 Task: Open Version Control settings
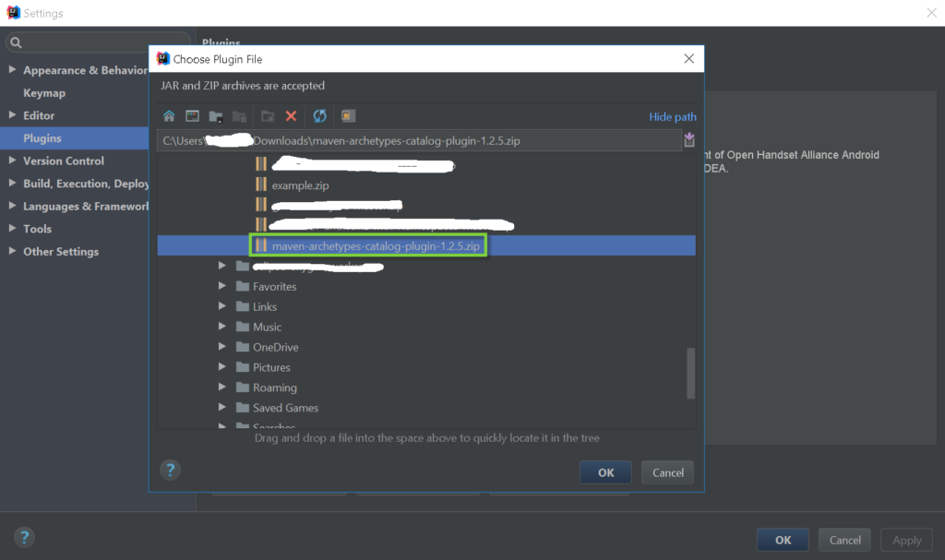[64, 161]
